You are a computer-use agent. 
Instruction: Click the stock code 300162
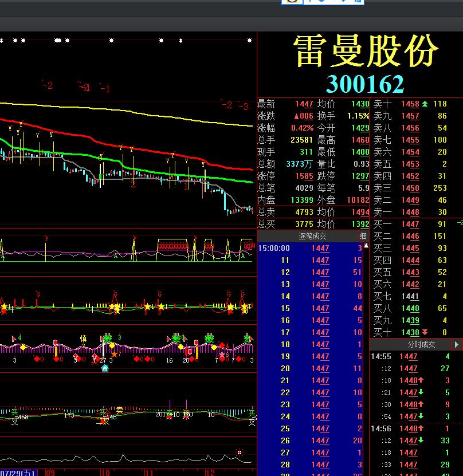click(x=365, y=84)
